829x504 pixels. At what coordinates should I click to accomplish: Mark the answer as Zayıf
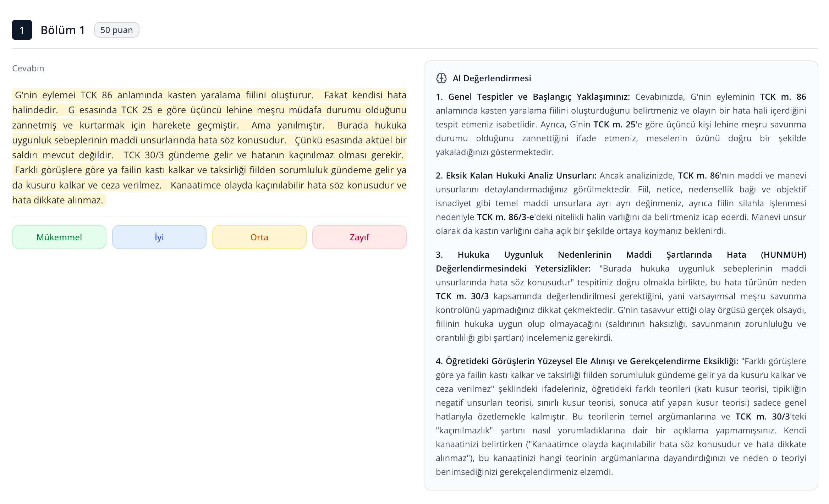[359, 237]
